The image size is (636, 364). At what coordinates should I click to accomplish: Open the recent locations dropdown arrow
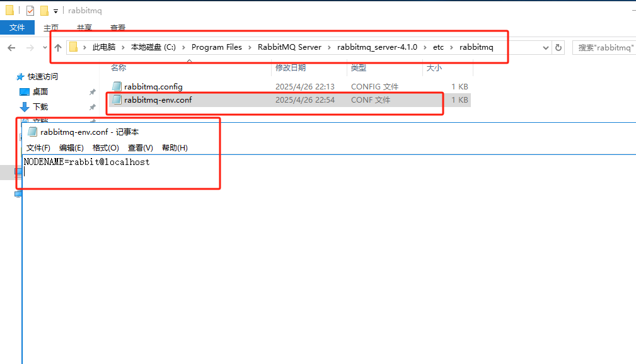click(45, 48)
